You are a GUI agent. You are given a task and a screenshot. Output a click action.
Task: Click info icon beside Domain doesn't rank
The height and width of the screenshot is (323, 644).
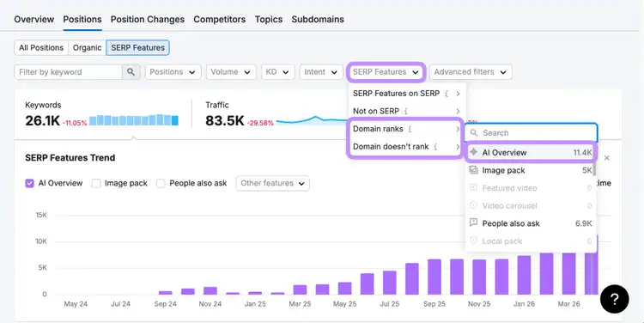point(435,147)
